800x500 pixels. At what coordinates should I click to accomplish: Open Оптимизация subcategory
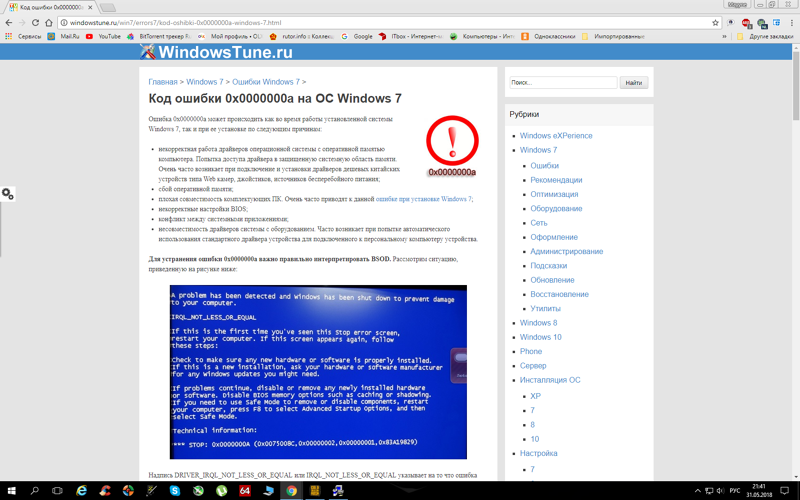(x=554, y=194)
